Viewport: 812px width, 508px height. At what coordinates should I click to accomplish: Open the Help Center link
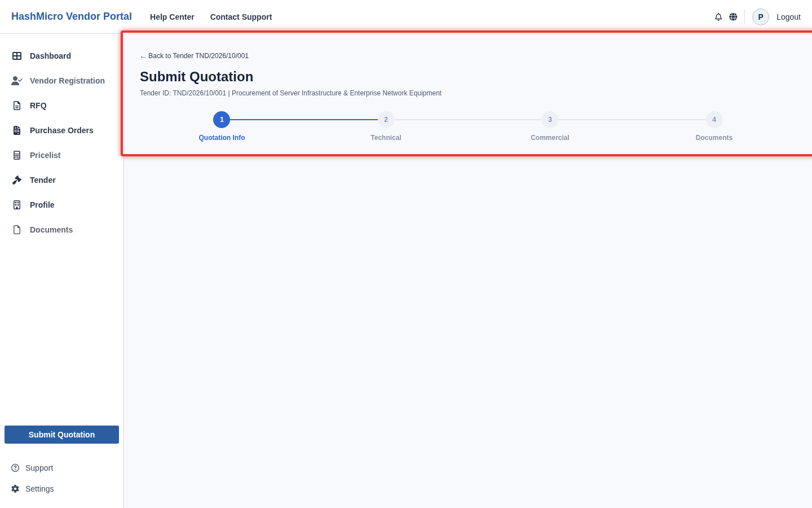[172, 17]
